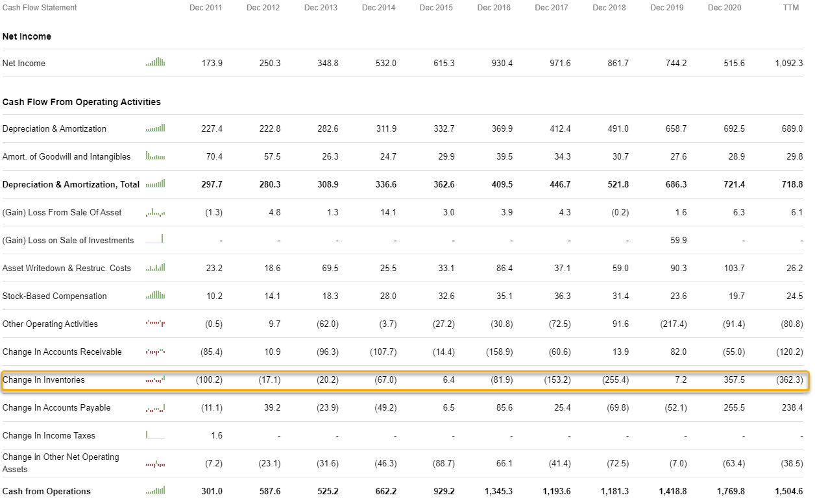Viewport: 815px width, 504px height.
Task: Select the Asset Writedown & Restruc. Costs sparkline
Action: coord(155,267)
